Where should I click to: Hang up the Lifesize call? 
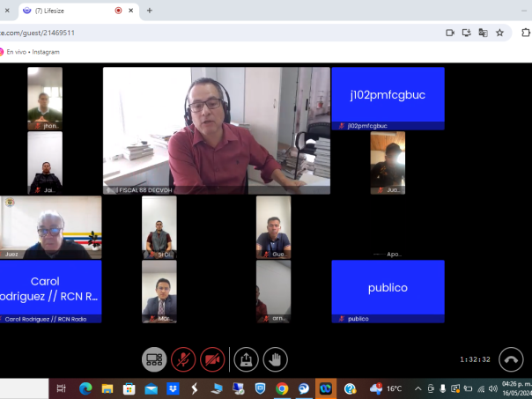(511, 358)
